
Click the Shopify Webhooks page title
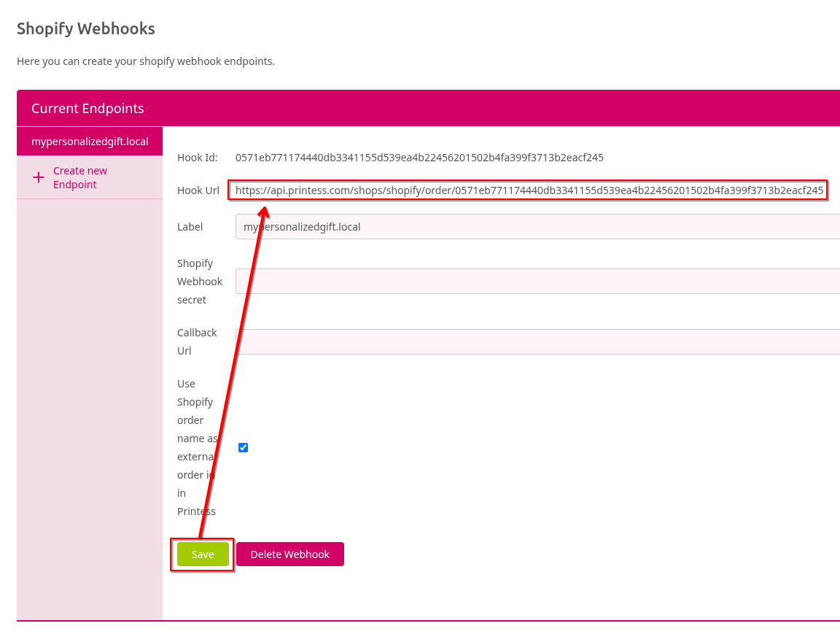tap(86, 28)
